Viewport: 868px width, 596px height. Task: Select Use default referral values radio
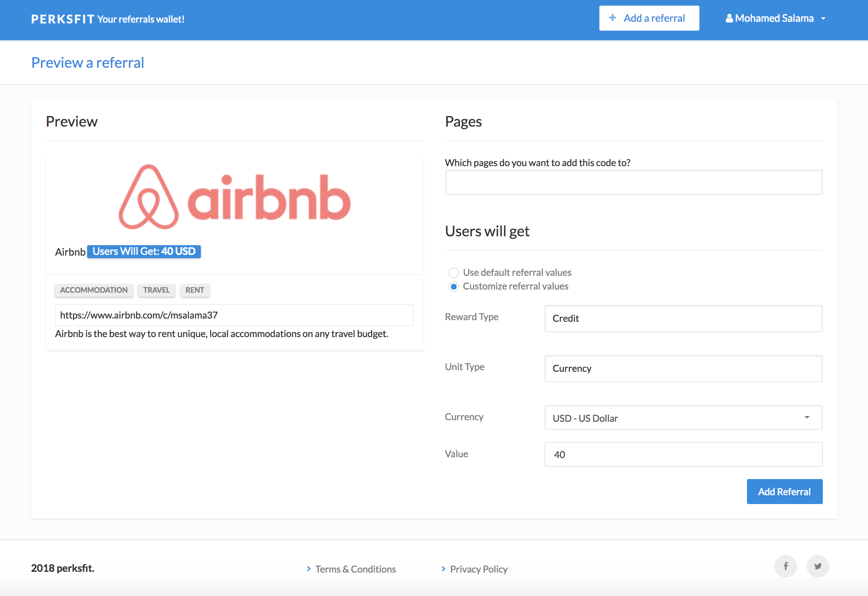[x=454, y=273]
